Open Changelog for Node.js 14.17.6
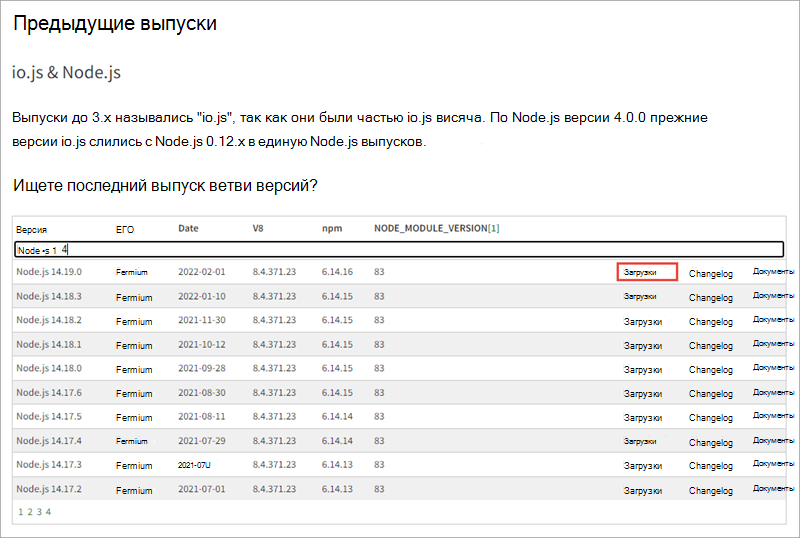The width and height of the screenshot is (800, 538). 711,394
